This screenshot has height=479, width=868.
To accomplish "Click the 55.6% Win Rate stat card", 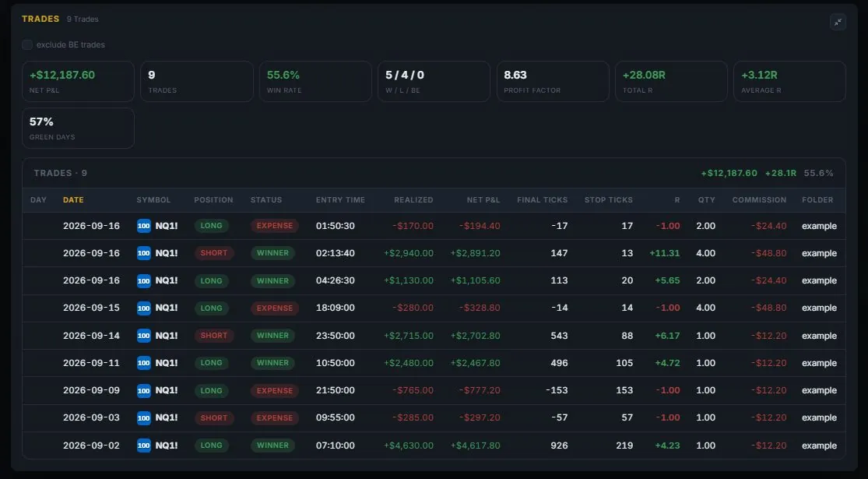I will [315, 82].
